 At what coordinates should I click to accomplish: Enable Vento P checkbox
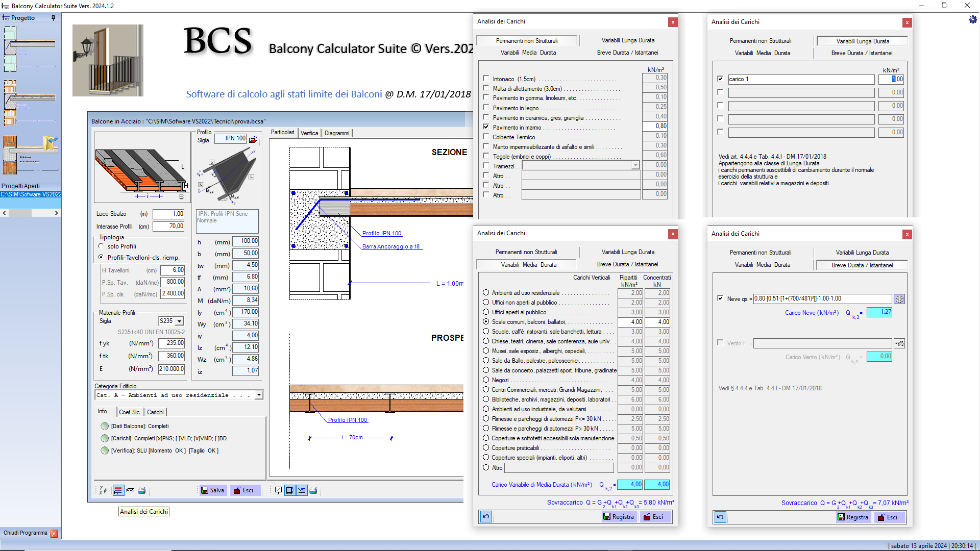[x=720, y=342]
